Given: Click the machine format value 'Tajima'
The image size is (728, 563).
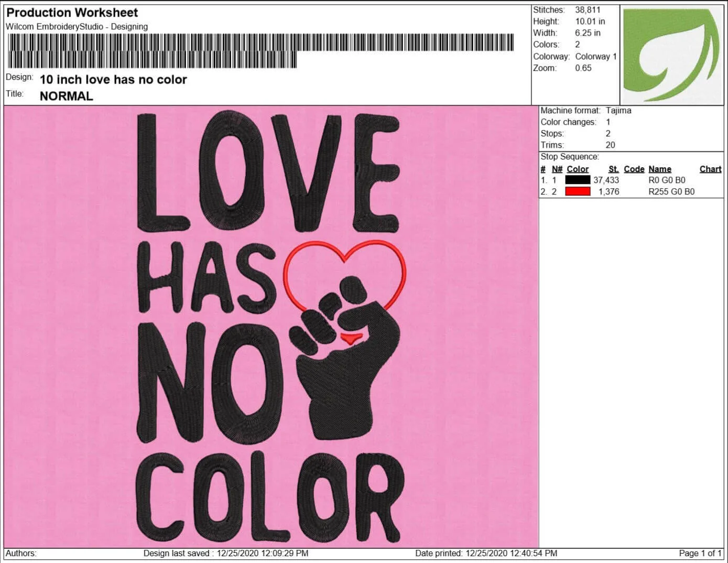Looking at the screenshot, I should [618, 111].
